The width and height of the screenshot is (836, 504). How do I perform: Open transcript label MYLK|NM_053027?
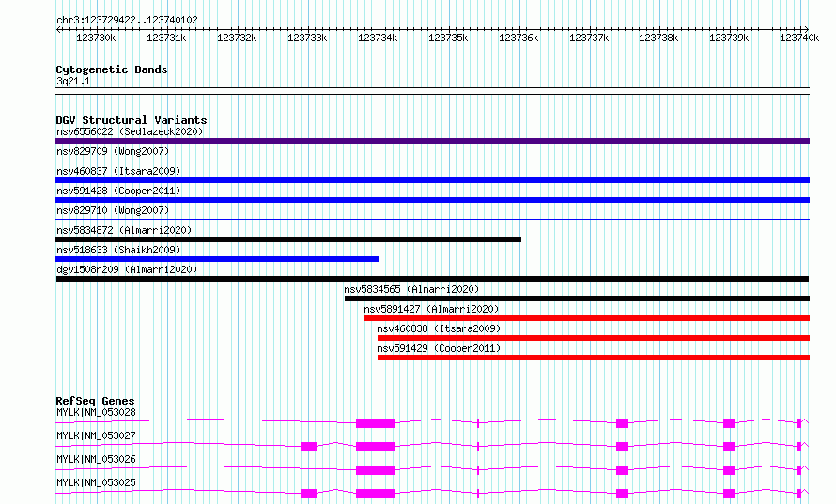pyautogui.click(x=96, y=435)
